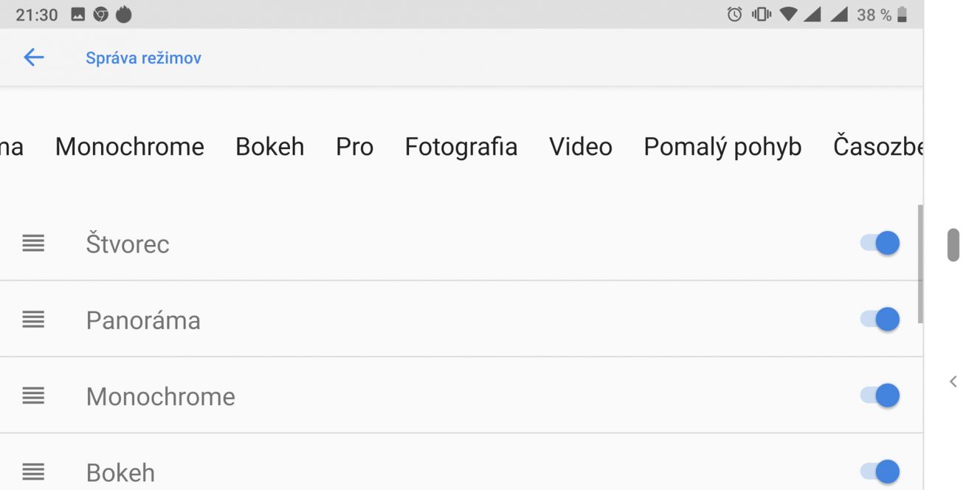Disable the Štvorec mode switch
Viewport: 980px width, 490px height.
click(x=880, y=243)
